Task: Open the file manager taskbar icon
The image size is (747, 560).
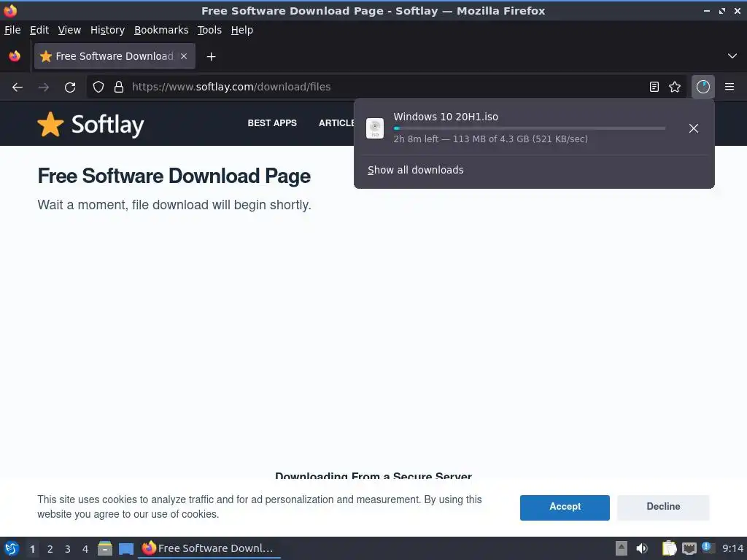Action: coord(105,548)
